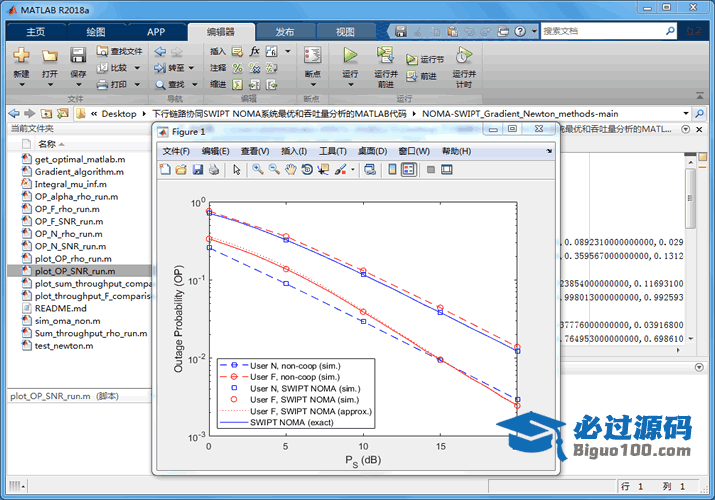Click print figure icon in Figure toolbar
715x500 pixels.
pos(213,170)
